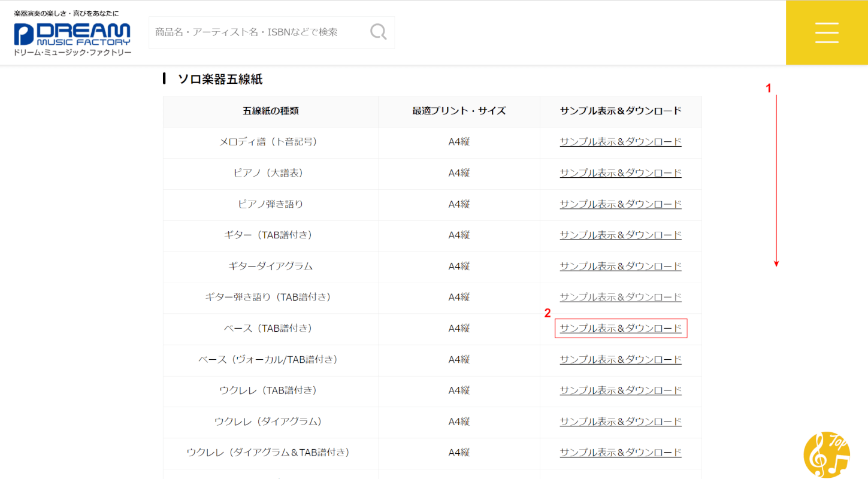Select the ギター弾き語り（TAB譜付き） cell
This screenshot has width=868, height=479.
click(271, 298)
